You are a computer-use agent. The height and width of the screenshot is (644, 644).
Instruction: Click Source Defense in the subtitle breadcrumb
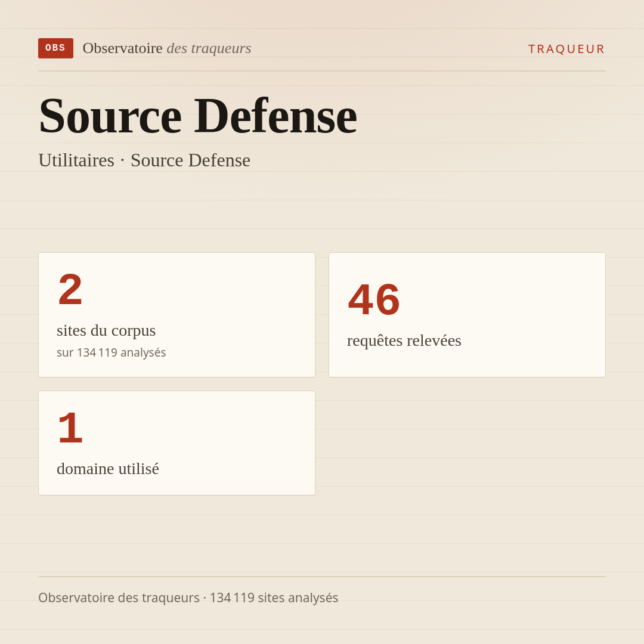pos(191,160)
